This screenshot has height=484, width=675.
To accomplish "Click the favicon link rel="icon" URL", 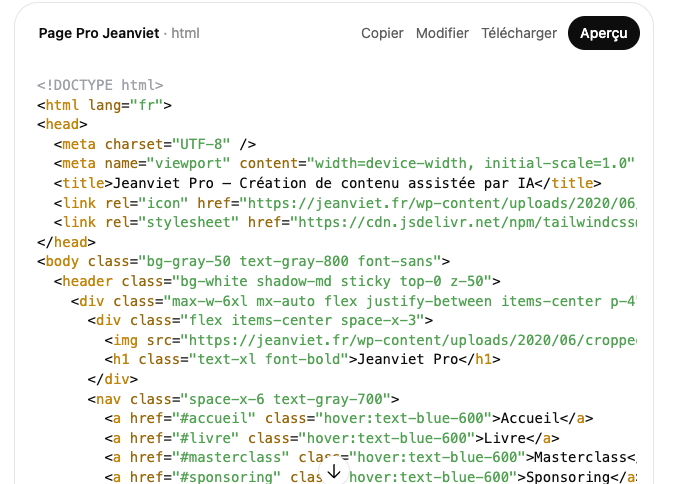I will [450, 202].
